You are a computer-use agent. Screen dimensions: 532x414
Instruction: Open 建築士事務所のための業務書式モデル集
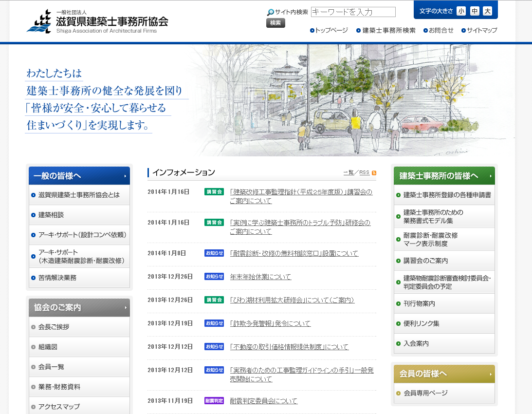click(444, 216)
